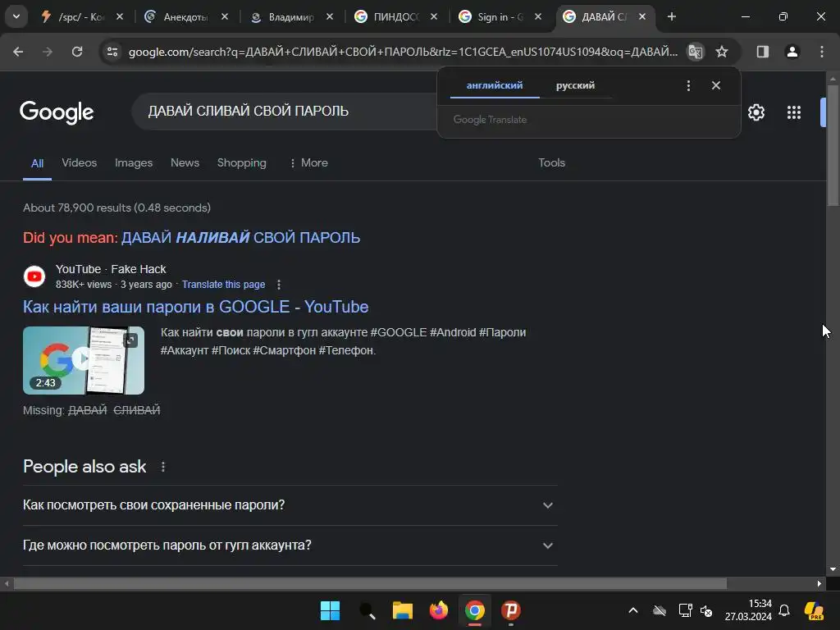
Task: Click horizontal scrollbar right arrow
Action: click(819, 583)
